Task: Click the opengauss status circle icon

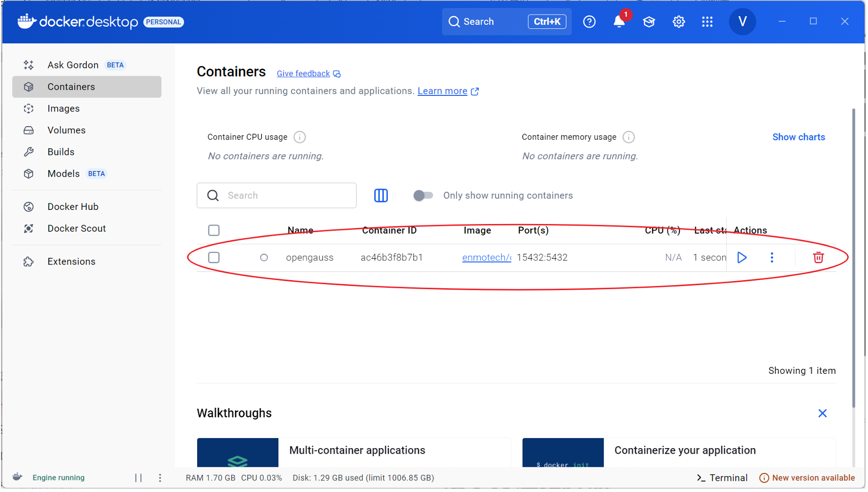Action: (264, 258)
